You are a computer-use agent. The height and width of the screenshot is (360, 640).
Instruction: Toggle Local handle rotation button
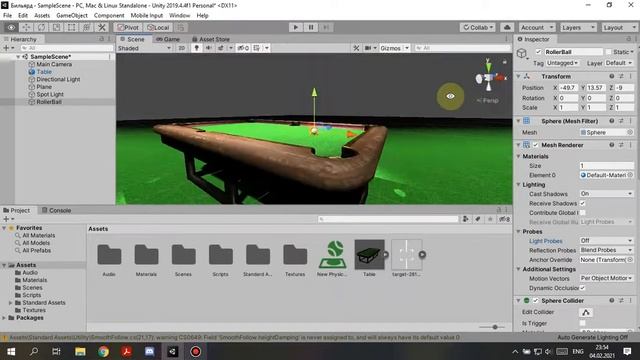158,27
